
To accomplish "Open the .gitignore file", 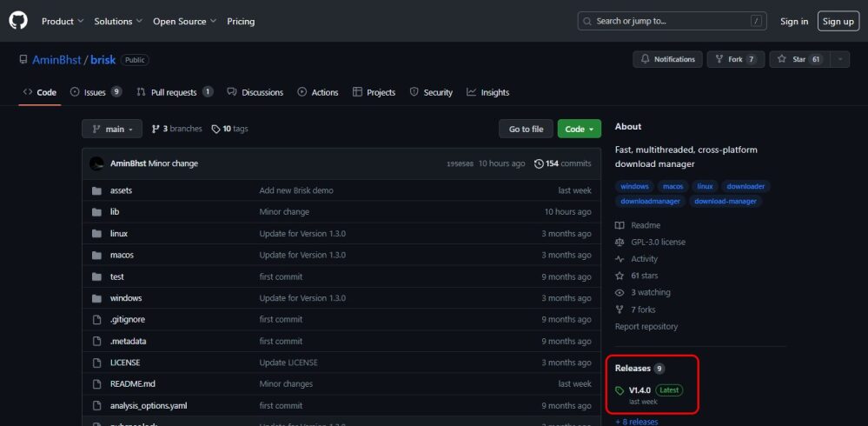I will pyautogui.click(x=128, y=320).
